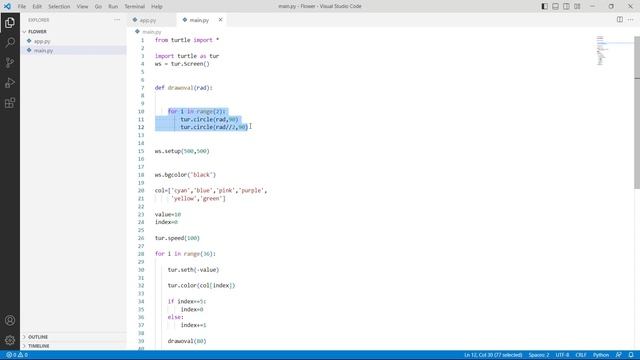Image resolution: width=640 pixels, height=360 pixels.
Task: Open the Extensions view
Action: tap(10, 103)
